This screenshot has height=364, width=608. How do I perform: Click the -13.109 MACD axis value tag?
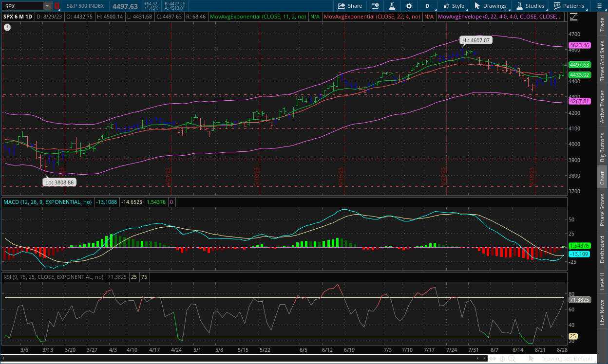click(580, 254)
